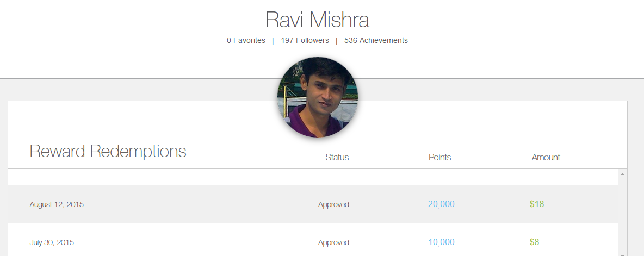Open the 0 Favorites link
The width and height of the screenshot is (644, 256).
246,40
